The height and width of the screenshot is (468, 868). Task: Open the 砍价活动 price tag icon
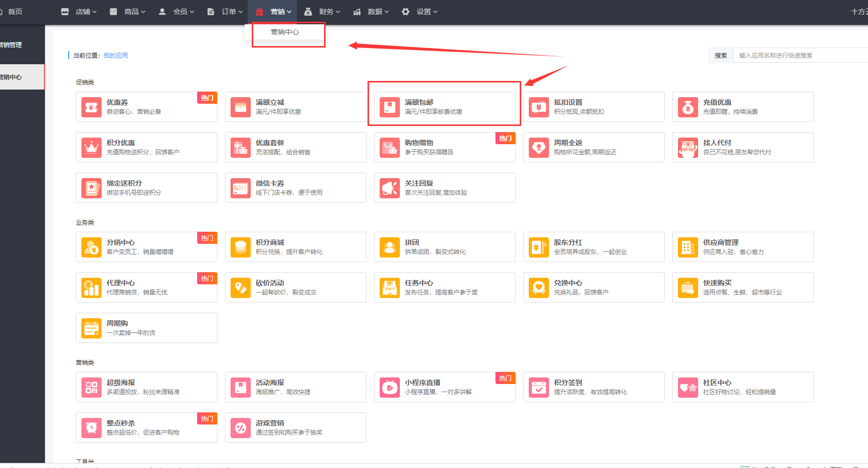tap(241, 287)
